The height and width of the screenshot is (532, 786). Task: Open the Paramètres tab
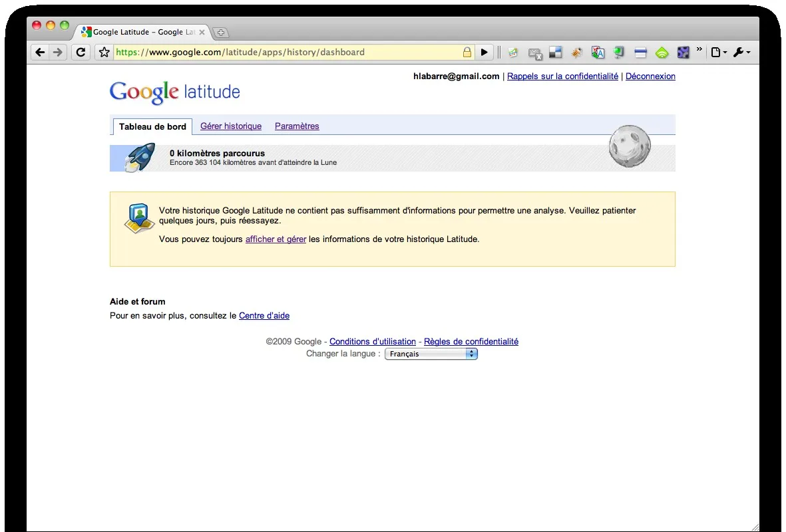point(297,126)
